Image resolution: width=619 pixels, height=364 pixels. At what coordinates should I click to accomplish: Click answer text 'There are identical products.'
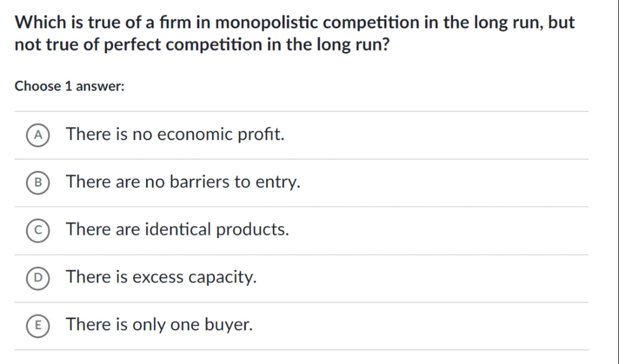pos(177,229)
